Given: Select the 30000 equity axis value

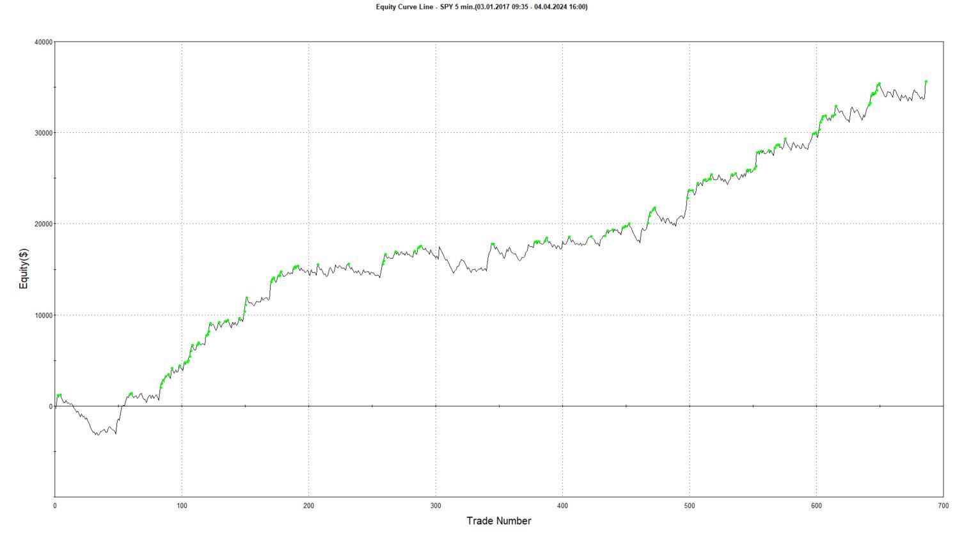Looking at the screenshot, I should coord(44,133).
